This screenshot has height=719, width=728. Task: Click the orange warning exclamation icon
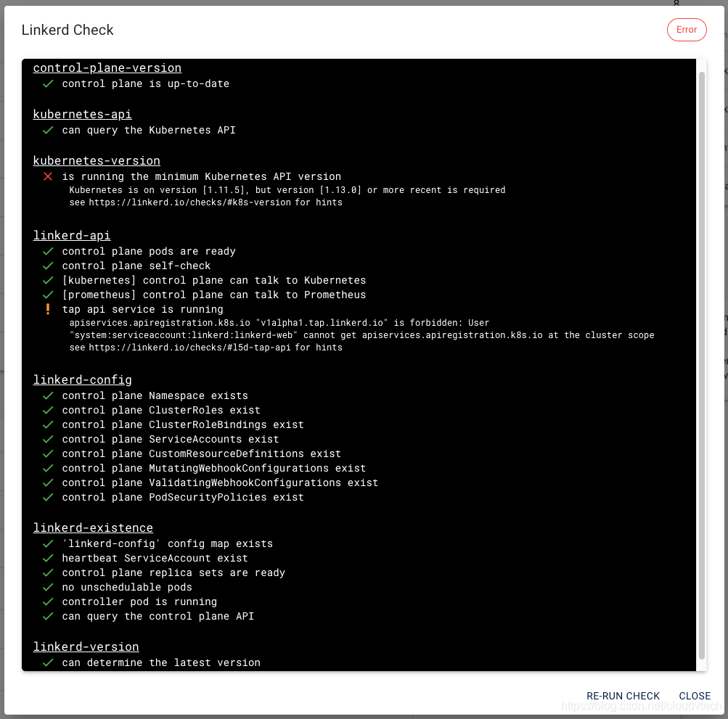tap(48, 309)
